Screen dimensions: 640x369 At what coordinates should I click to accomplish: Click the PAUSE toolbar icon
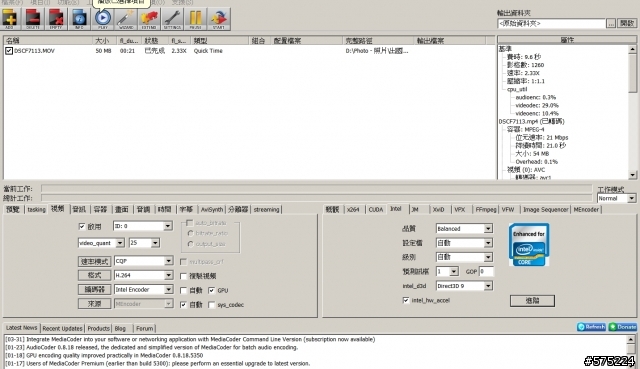coord(196,19)
